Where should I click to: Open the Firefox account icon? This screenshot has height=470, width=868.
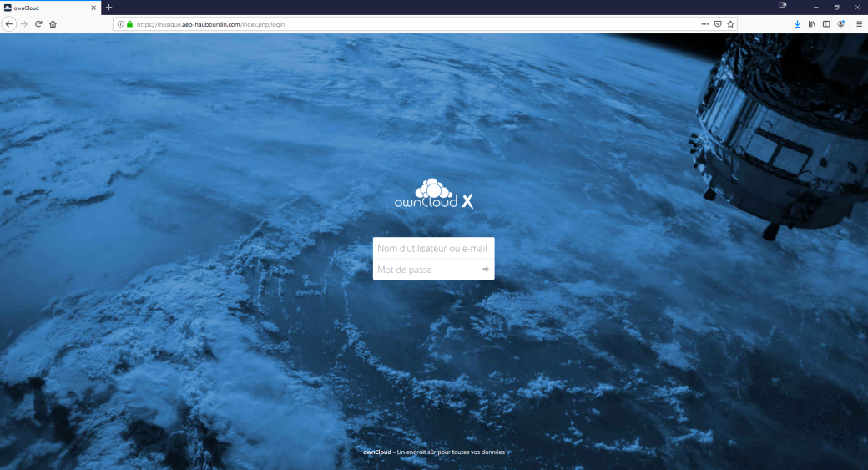[841, 24]
